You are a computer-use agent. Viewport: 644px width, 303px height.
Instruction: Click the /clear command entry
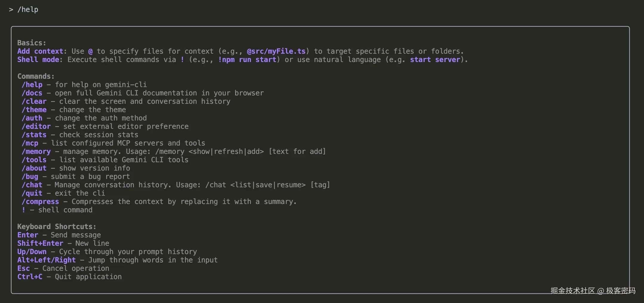click(34, 101)
